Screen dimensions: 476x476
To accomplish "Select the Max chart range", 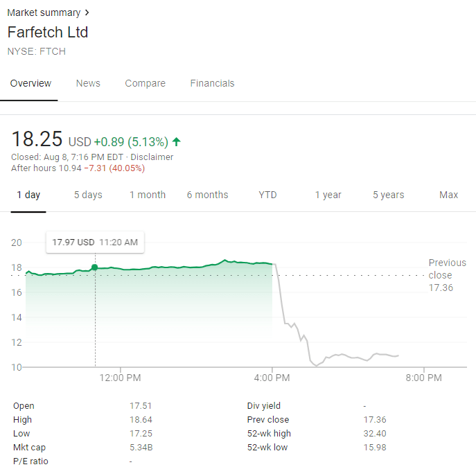I will pos(448,195).
